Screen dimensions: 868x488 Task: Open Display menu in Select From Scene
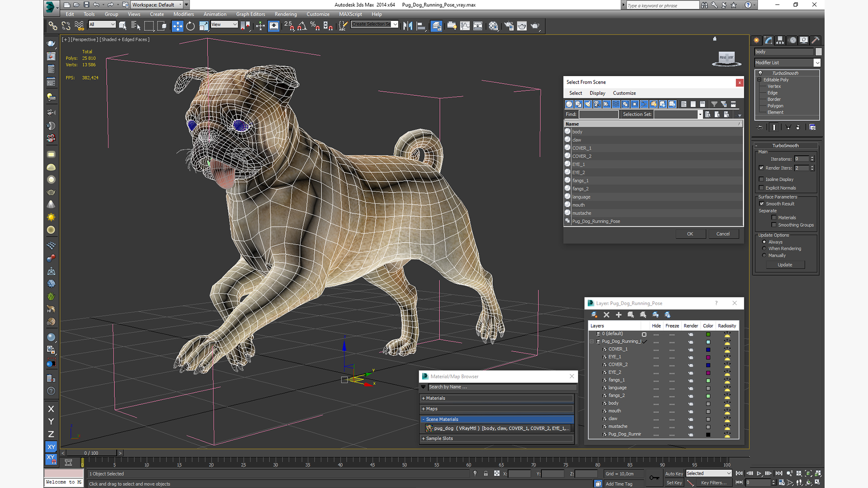click(x=597, y=93)
